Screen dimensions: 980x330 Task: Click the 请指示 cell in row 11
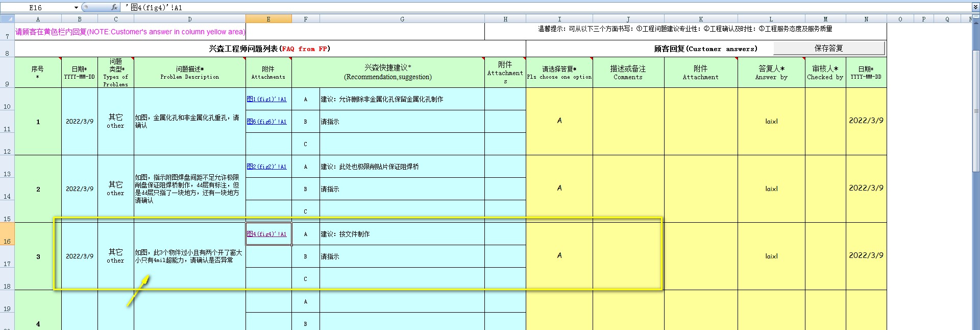point(402,122)
